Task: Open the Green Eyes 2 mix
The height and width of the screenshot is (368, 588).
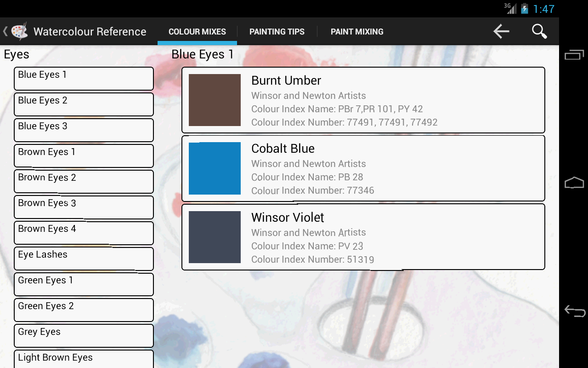Action: [84, 310]
